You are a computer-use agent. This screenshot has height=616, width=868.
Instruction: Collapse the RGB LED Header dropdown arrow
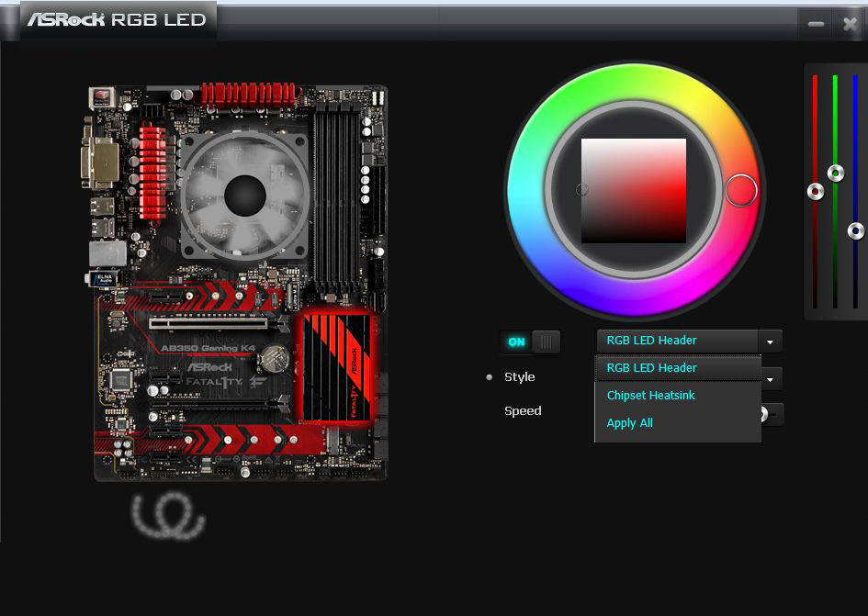[771, 342]
